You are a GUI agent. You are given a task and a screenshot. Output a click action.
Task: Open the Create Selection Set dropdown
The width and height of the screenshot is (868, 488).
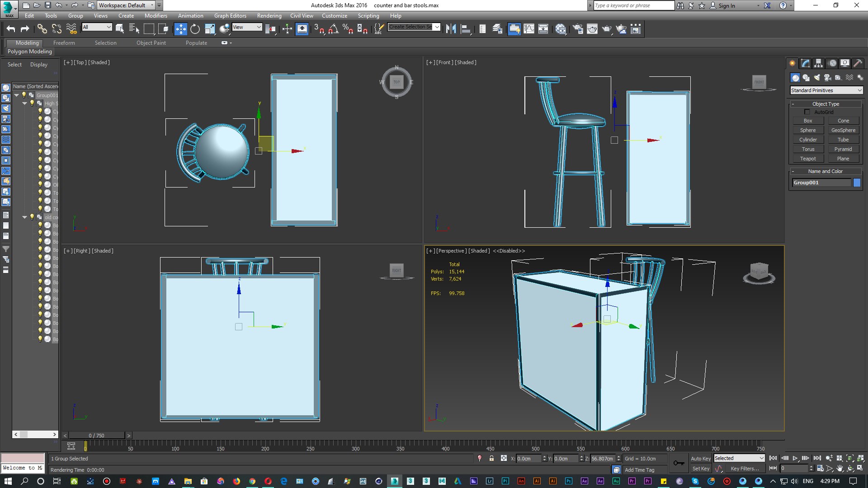point(437,27)
